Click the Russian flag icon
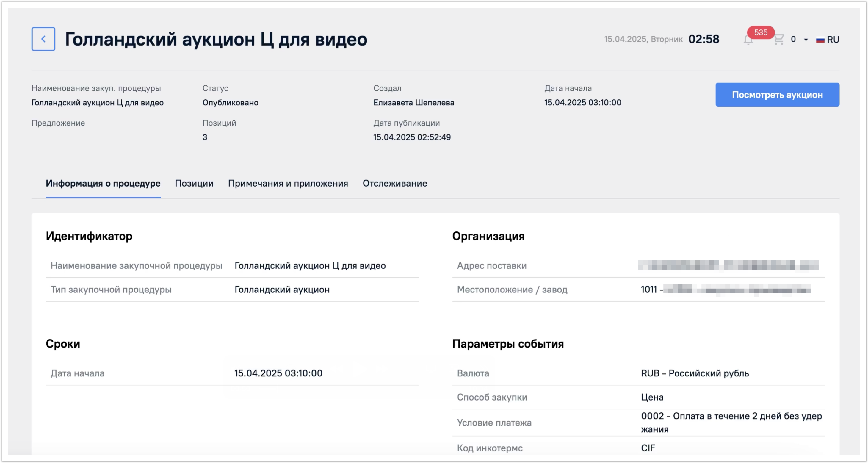Screen dimensions: 868x463 point(820,40)
